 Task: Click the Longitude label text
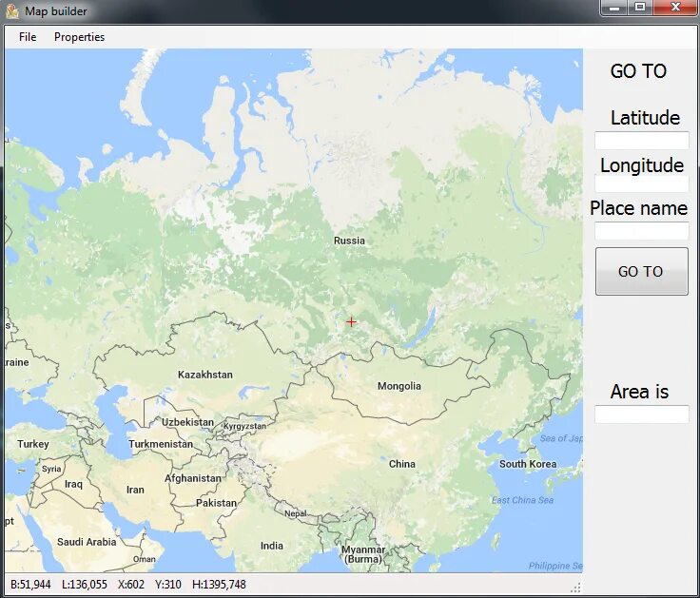[642, 165]
